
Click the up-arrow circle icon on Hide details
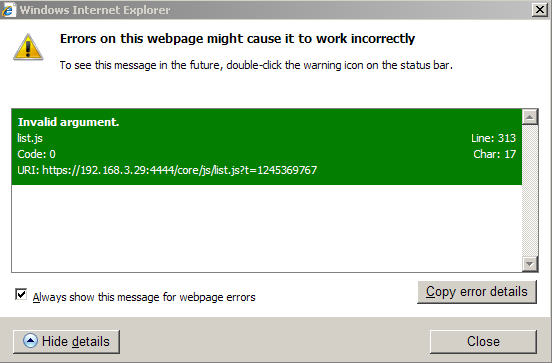pyautogui.click(x=30, y=341)
